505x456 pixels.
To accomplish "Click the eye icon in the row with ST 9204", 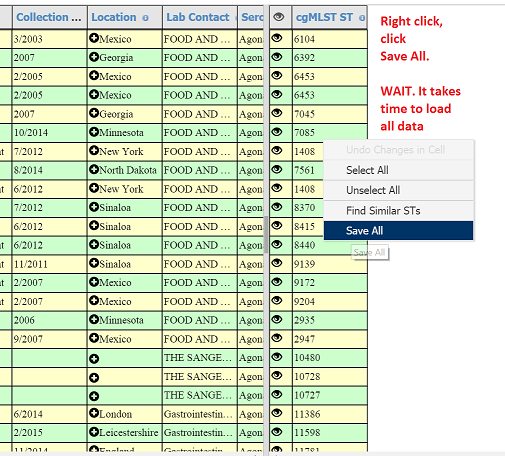I will point(277,300).
